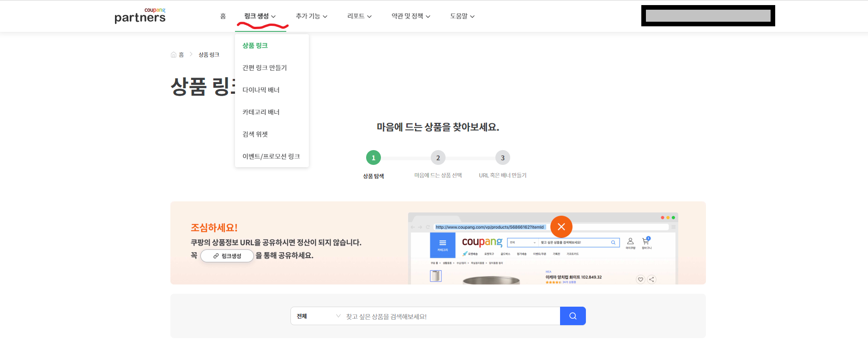
Task: Click the Coupang Partners logo
Action: tap(140, 16)
